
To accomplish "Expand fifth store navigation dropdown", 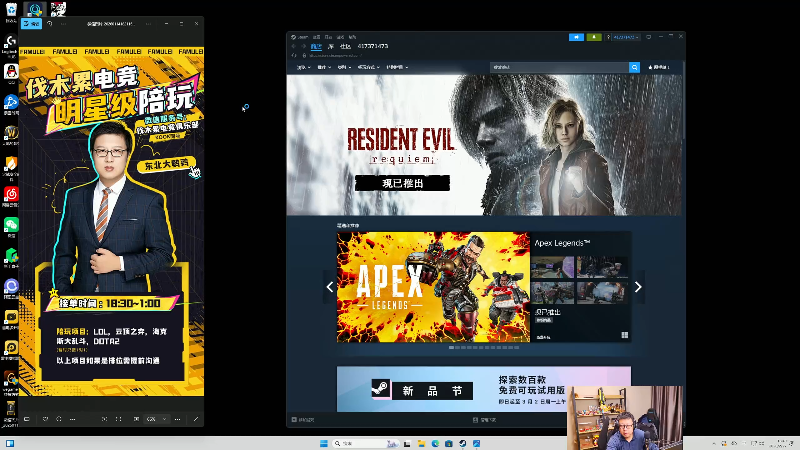I will [397, 67].
